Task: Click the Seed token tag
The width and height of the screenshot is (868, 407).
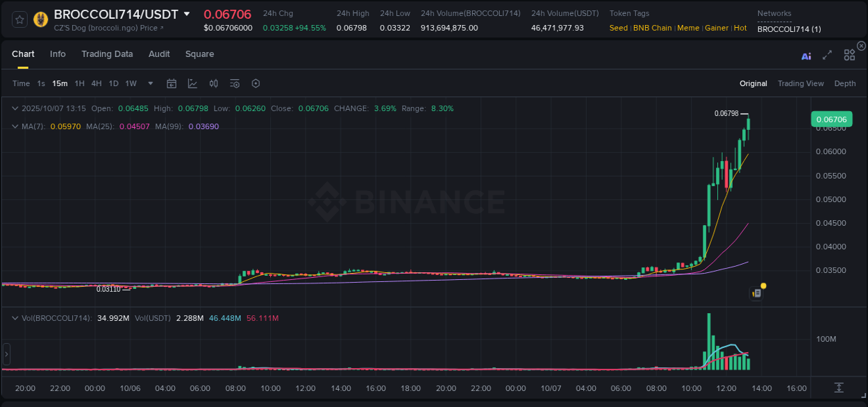Action: 618,28
